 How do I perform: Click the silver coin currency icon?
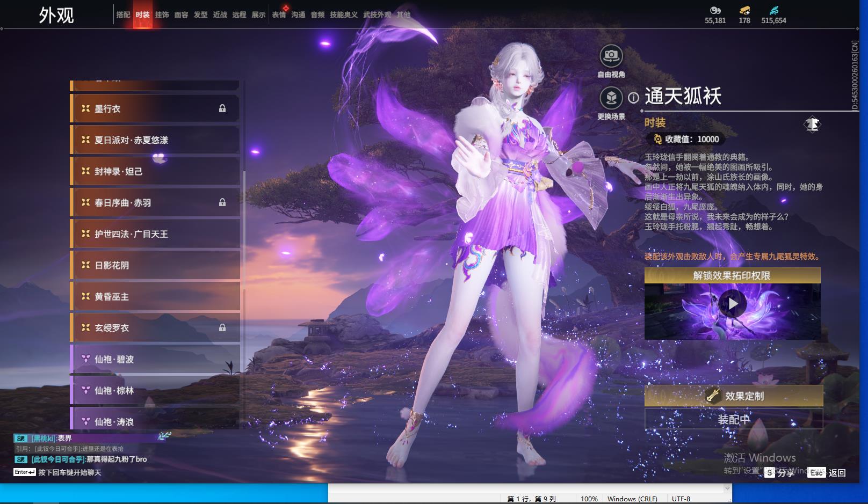(715, 10)
